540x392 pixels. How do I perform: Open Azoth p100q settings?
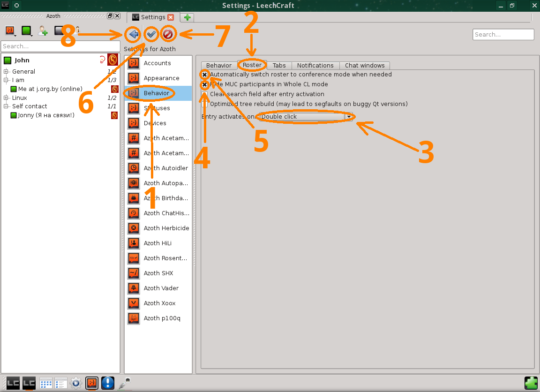tap(158, 318)
